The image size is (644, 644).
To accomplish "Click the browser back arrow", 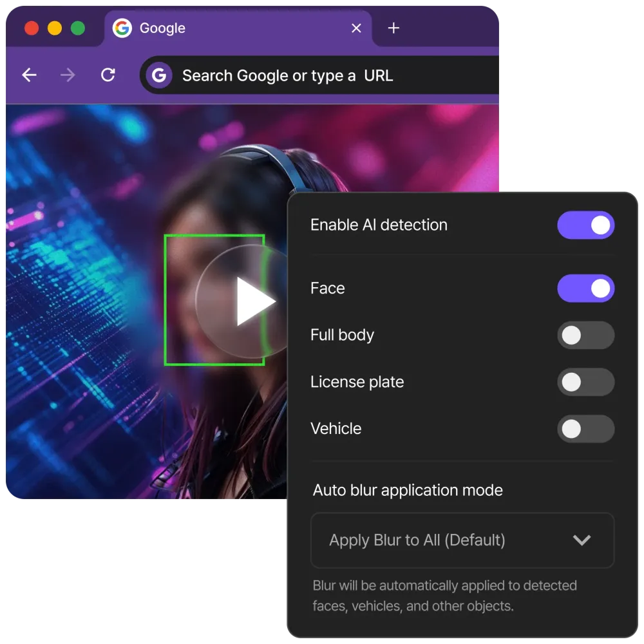I will point(29,75).
